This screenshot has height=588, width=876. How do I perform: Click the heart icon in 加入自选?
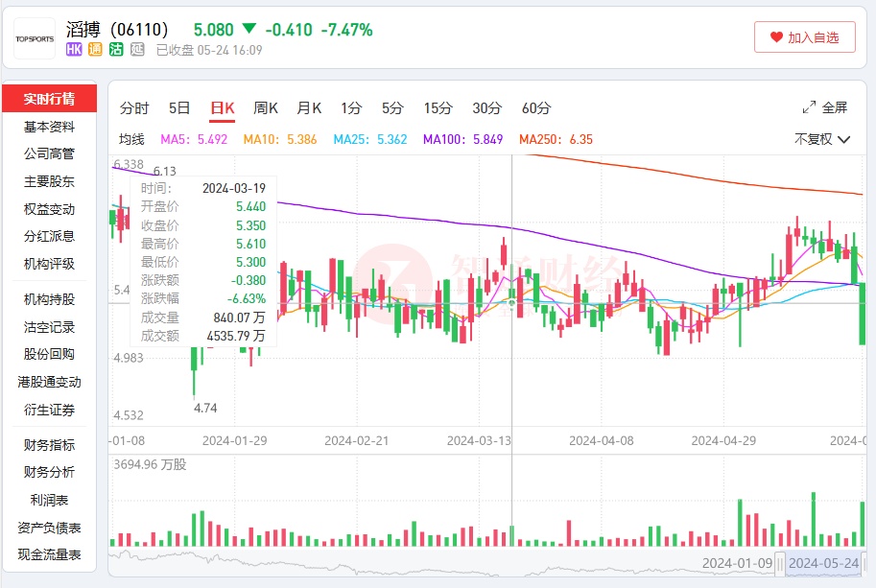coord(776,37)
